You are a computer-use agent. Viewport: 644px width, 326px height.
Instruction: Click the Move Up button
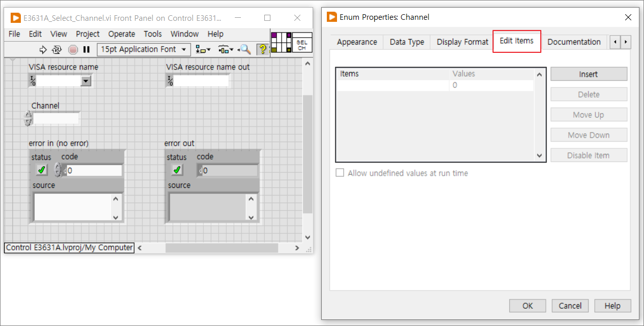589,115
